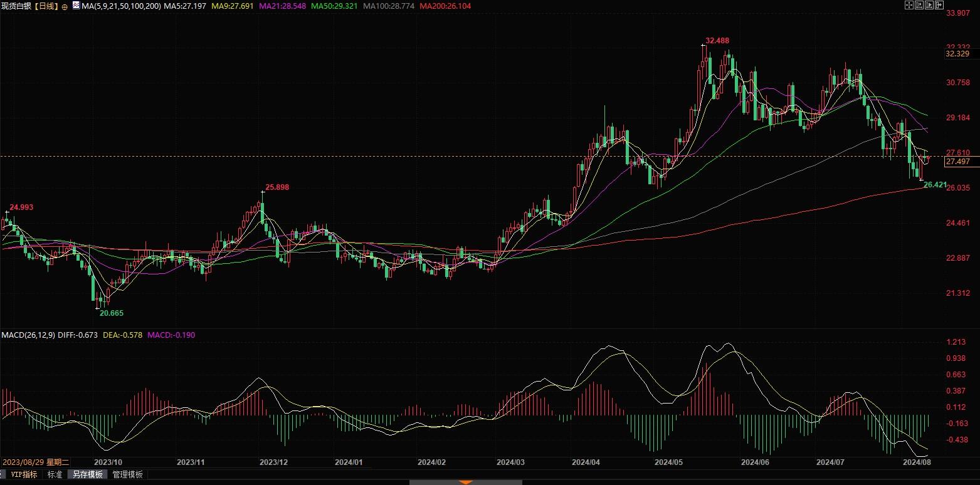Click the DIFF:-0.673 readout

[x=77, y=335]
